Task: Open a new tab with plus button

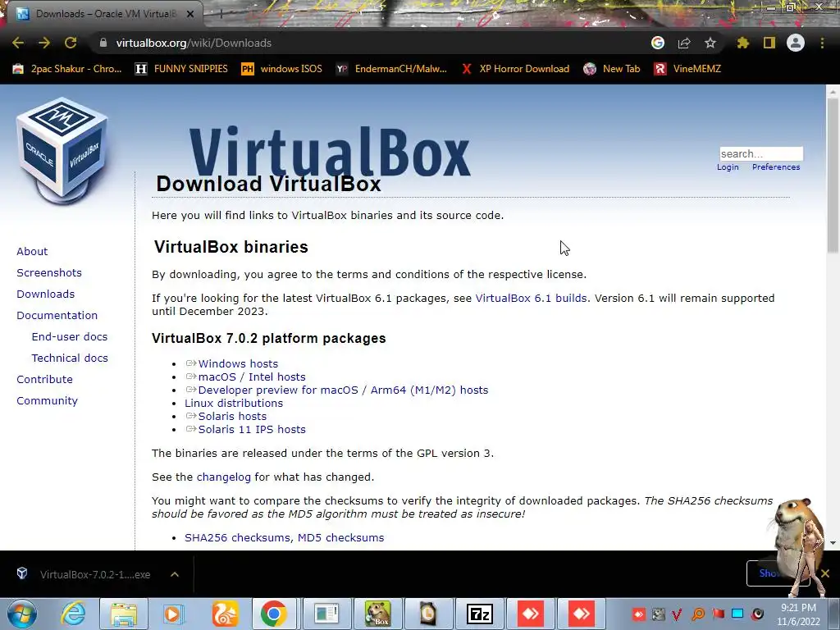Action: pos(221,14)
